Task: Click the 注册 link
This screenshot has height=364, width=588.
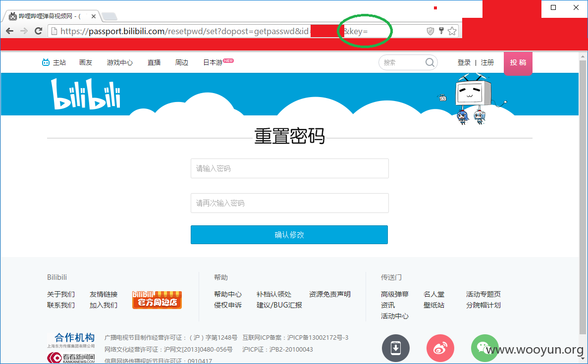Action: (487, 62)
